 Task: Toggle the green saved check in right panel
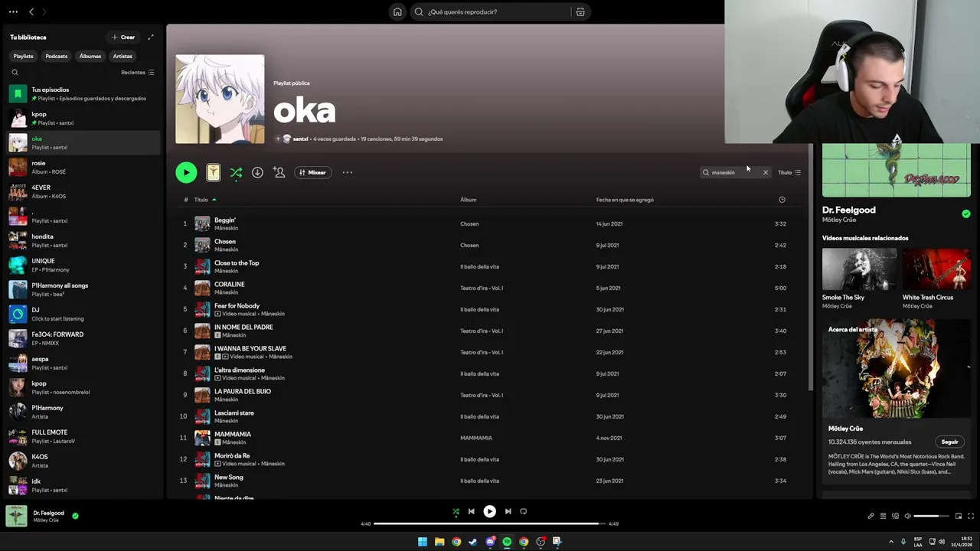(x=965, y=214)
